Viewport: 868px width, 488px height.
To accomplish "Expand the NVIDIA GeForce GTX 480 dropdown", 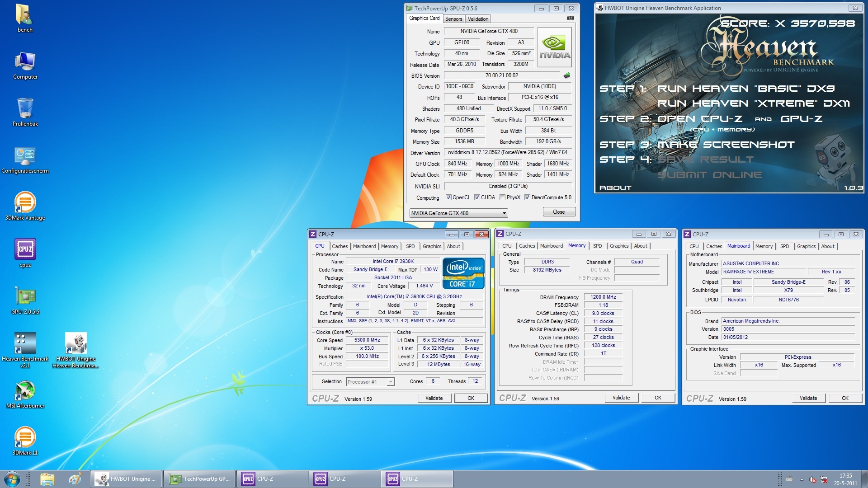I will click(504, 213).
